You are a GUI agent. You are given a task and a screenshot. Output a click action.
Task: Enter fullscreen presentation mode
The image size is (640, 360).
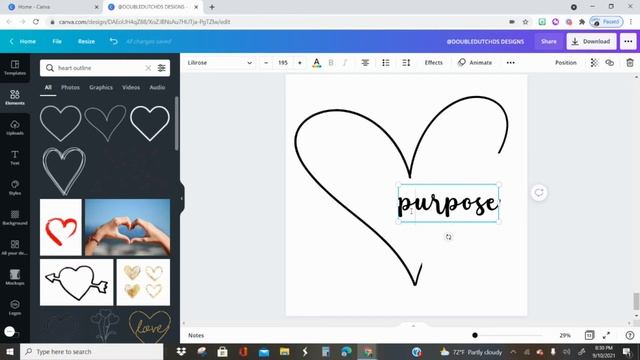(607, 335)
